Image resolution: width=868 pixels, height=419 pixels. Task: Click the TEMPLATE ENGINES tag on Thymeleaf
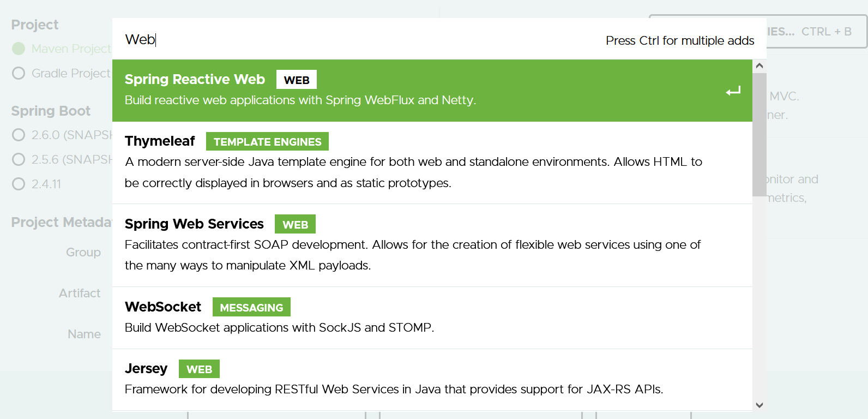coord(267,141)
